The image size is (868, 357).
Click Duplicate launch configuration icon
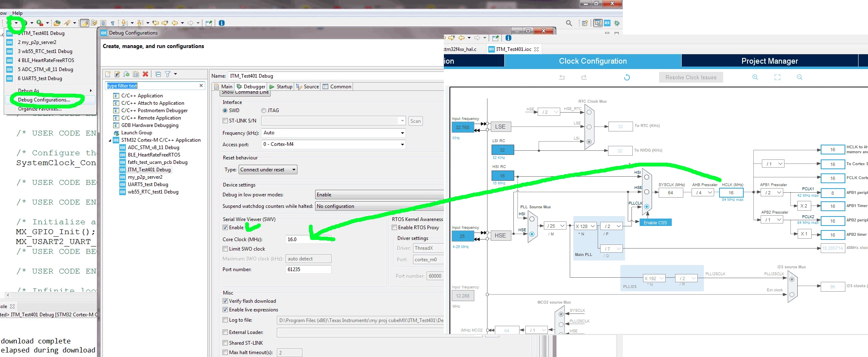[x=136, y=74]
